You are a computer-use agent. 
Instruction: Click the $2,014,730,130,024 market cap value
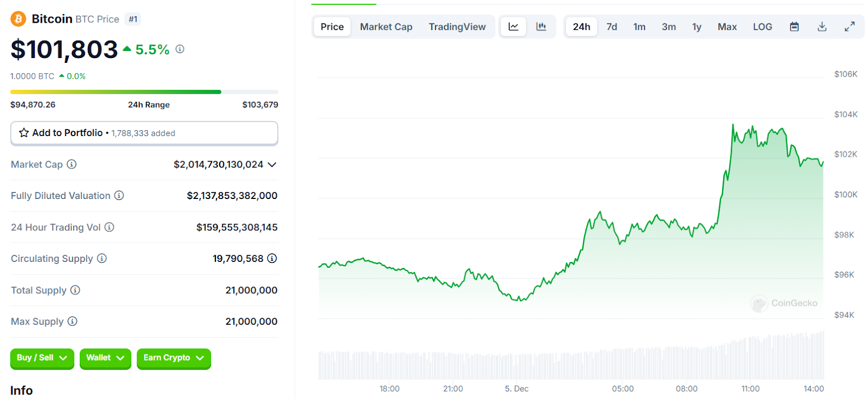(219, 164)
